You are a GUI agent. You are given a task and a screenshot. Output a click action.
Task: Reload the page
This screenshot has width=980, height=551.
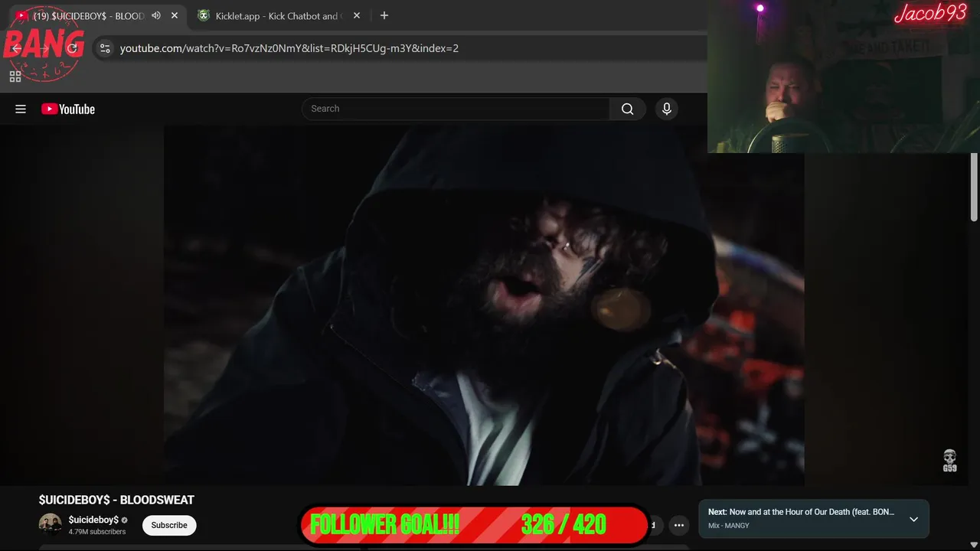click(x=72, y=48)
